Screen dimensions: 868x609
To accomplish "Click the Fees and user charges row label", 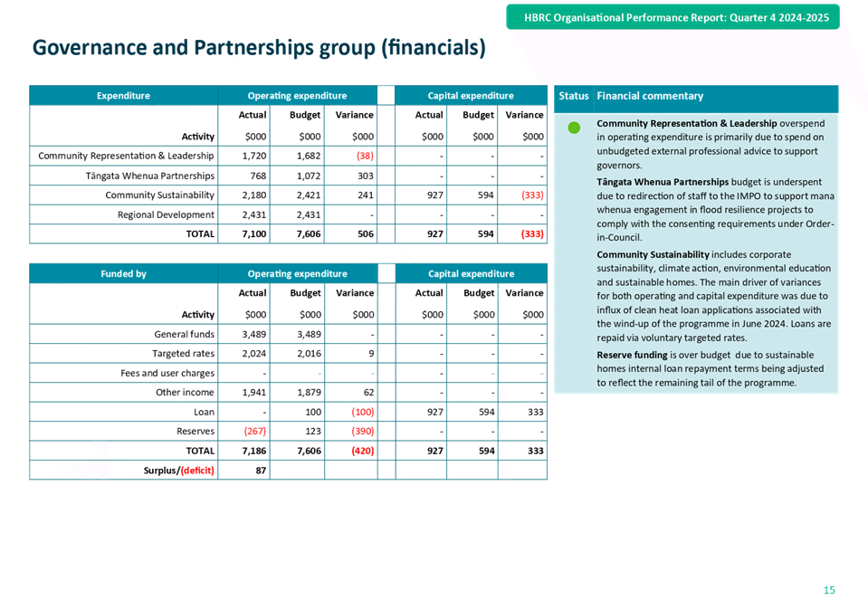I will tap(167, 373).
